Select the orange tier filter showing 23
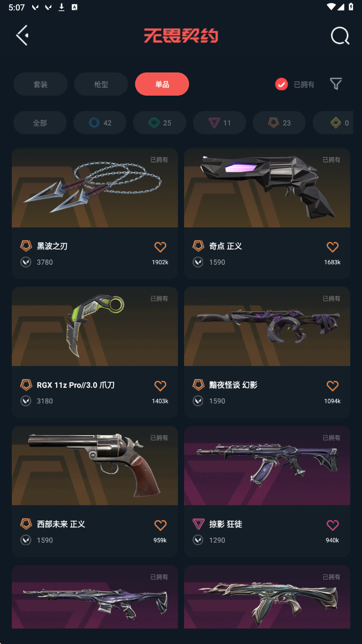Image resolution: width=362 pixels, height=644 pixels. 279,123
